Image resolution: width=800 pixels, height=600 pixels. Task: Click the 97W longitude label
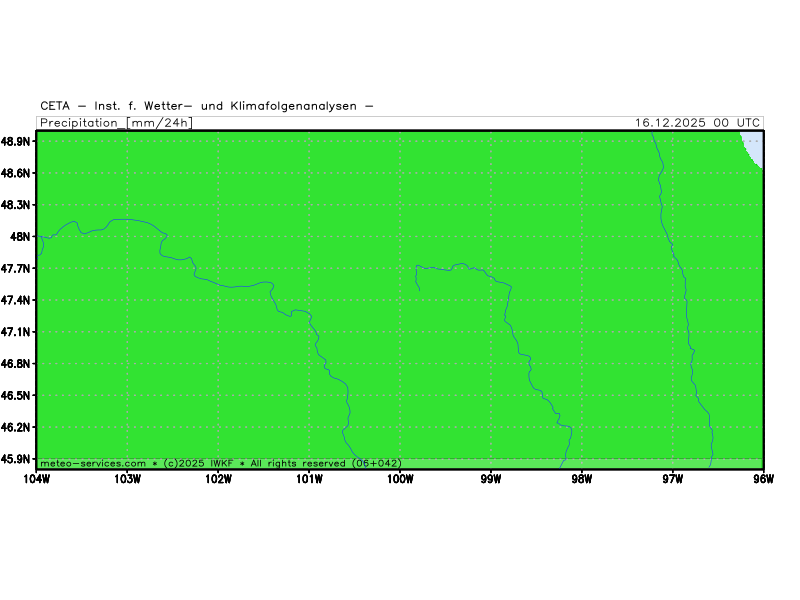pyautogui.click(x=673, y=478)
